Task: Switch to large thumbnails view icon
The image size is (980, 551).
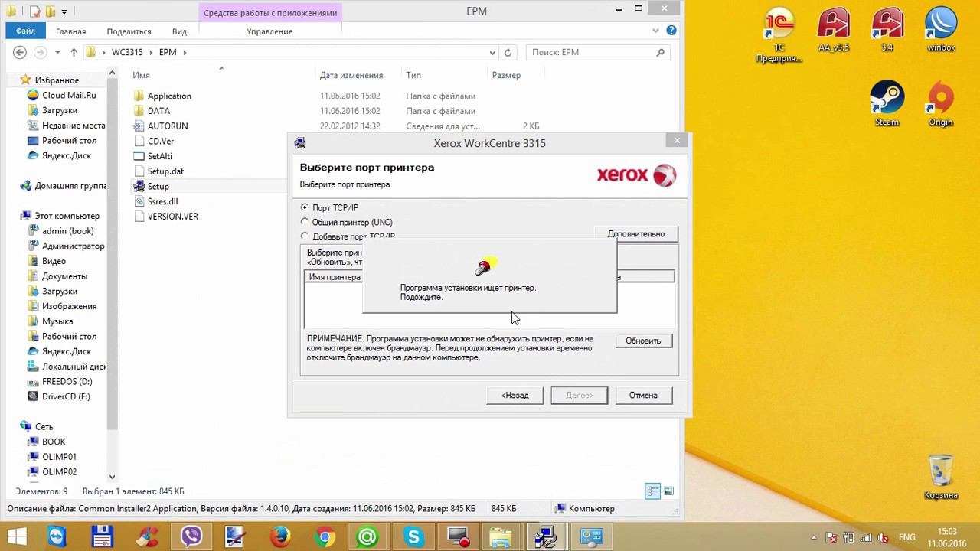Action: point(668,491)
